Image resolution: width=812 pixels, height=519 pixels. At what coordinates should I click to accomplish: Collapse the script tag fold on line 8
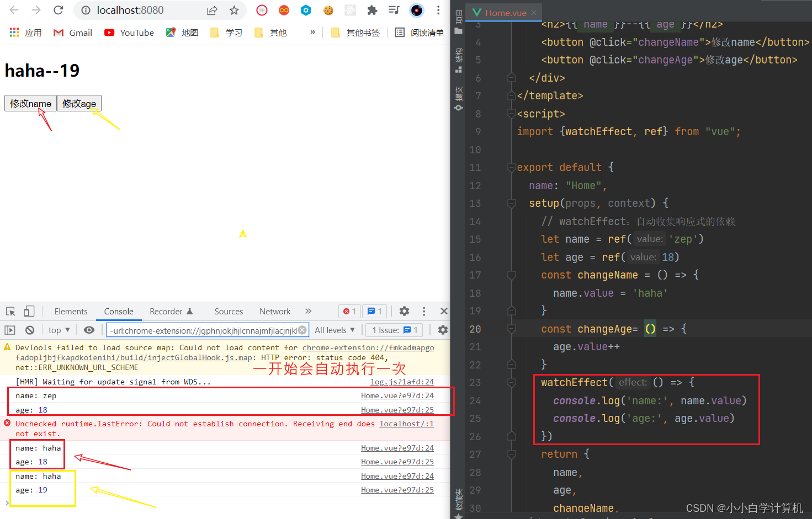click(x=511, y=114)
